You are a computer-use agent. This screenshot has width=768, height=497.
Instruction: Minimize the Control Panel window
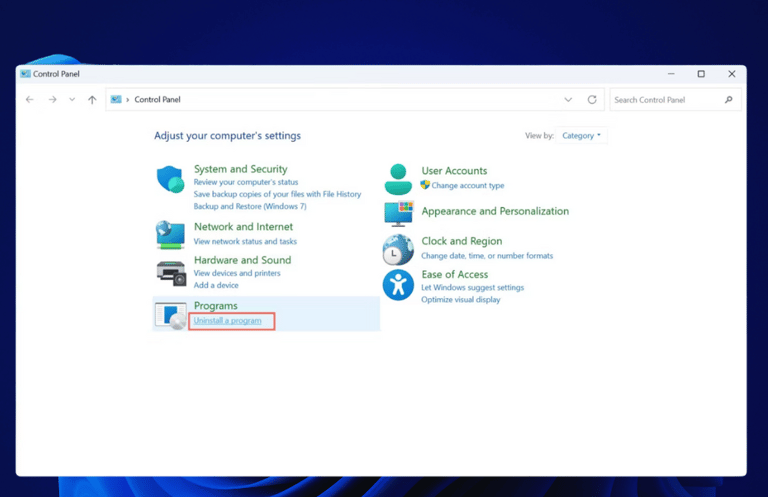click(671, 73)
